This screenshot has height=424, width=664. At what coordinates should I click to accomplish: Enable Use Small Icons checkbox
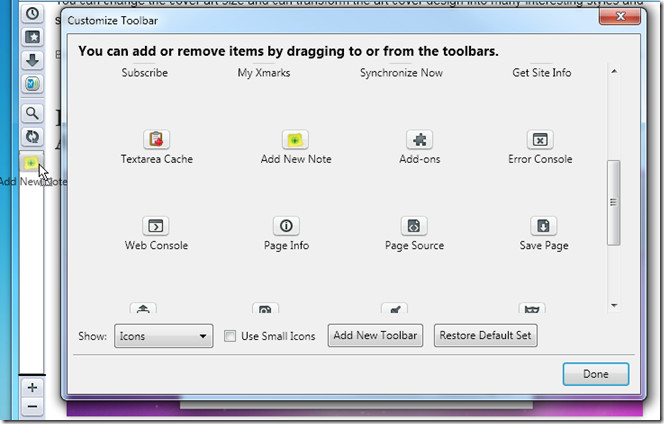point(230,336)
